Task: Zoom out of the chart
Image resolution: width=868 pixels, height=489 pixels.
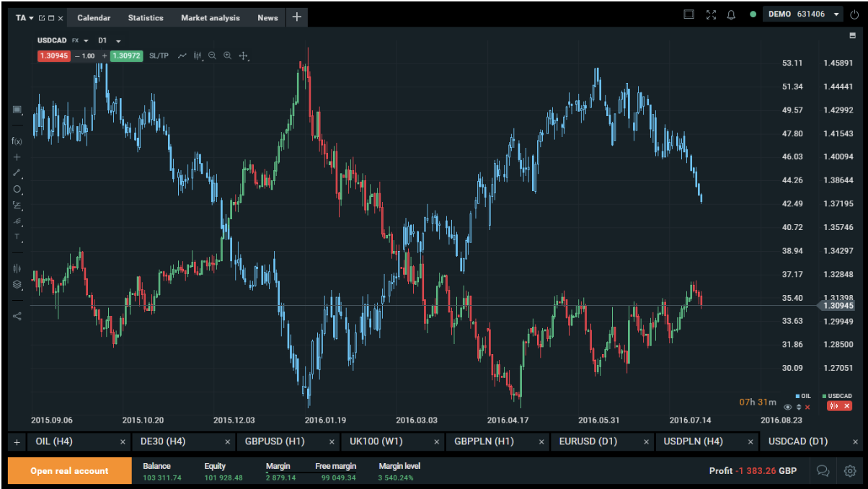Action: [212, 56]
